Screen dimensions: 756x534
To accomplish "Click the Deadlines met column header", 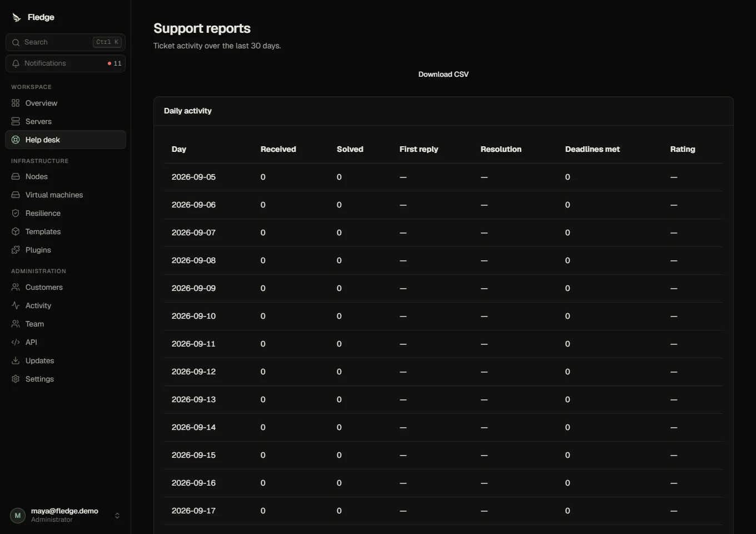I will (593, 149).
